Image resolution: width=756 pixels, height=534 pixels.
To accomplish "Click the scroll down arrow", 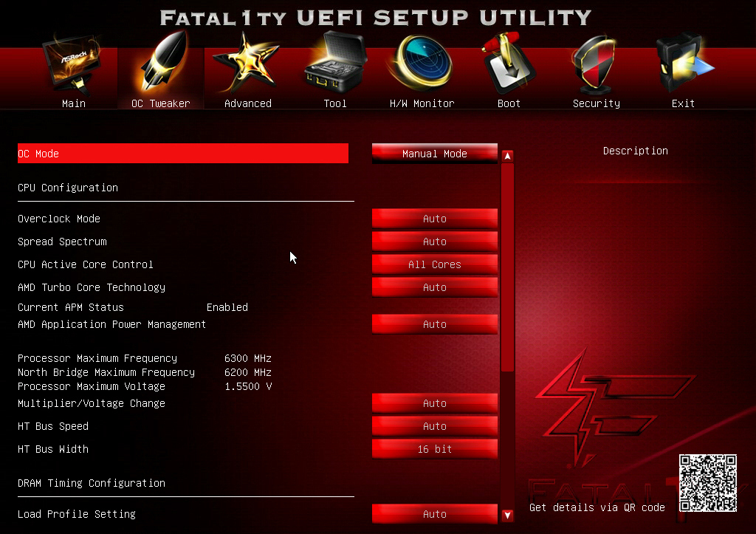I will click(x=507, y=516).
